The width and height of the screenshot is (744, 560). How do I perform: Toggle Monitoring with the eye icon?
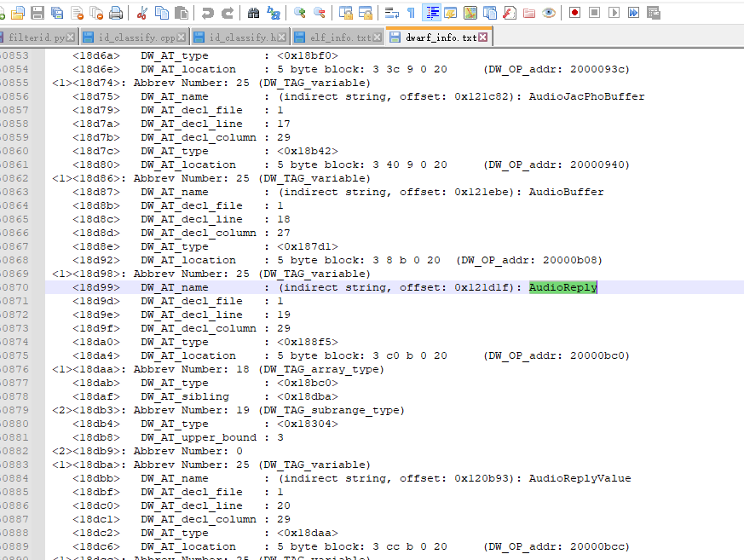click(x=549, y=12)
